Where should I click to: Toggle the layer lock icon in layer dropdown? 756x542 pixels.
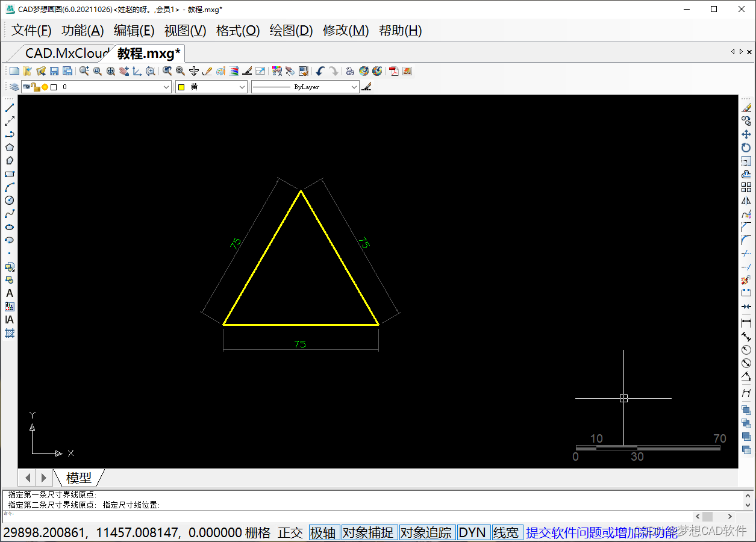36,87
